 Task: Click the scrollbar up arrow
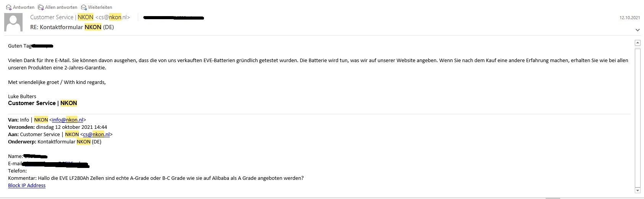637,43
